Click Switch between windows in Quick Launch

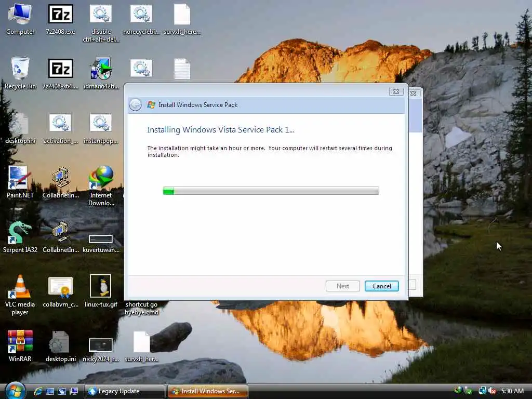point(62,391)
